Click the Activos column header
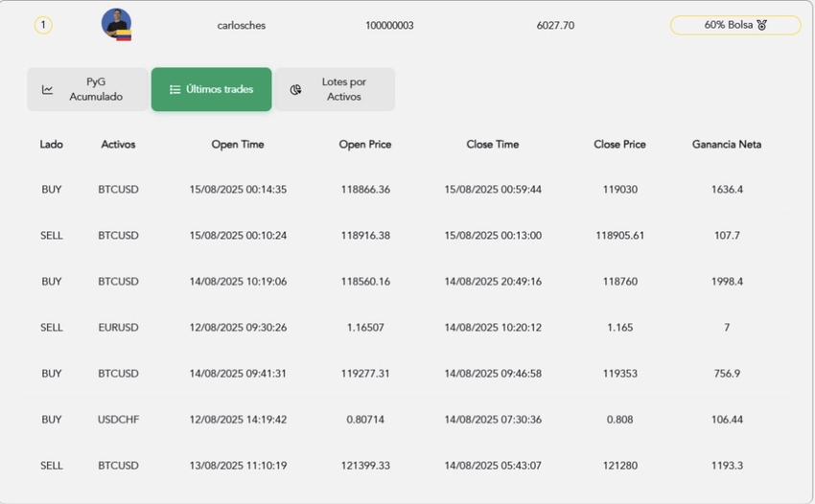The height and width of the screenshot is (504, 815). point(118,145)
